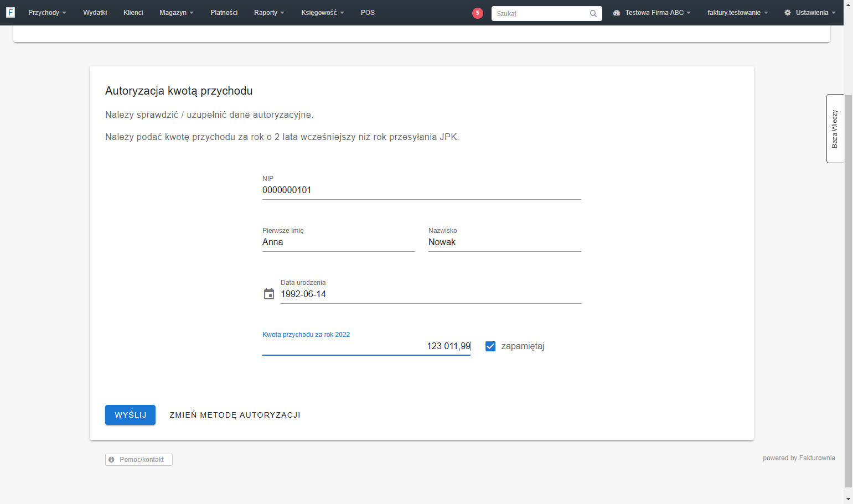Toggle the zapamiętaj checkbox

pyautogui.click(x=490, y=346)
